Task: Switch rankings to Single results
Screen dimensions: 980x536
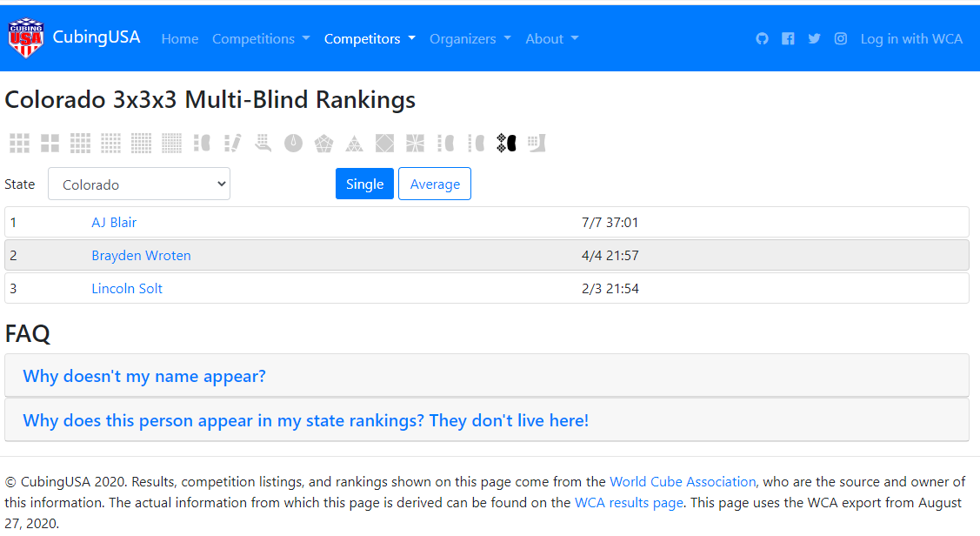Action: click(x=364, y=184)
